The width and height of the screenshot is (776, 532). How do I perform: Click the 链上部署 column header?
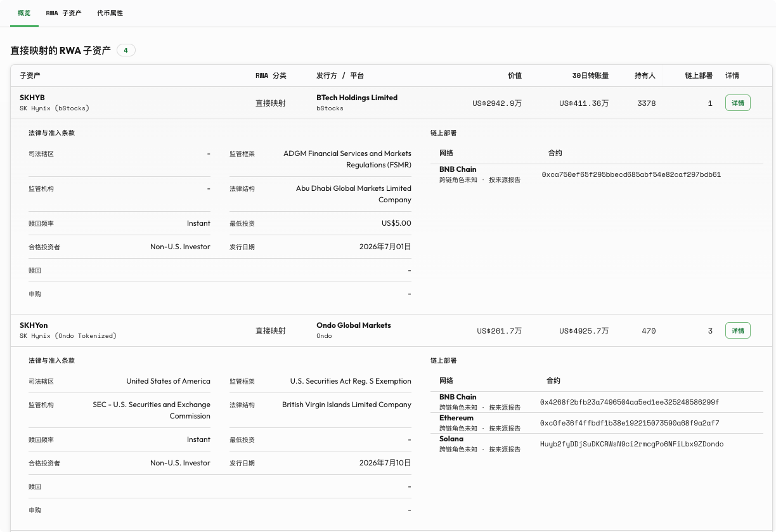[x=699, y=75]
